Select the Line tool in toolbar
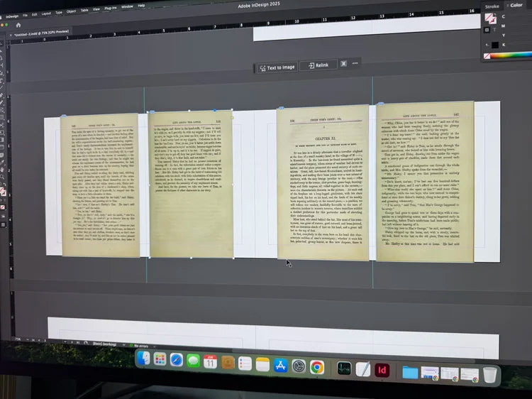This screenshot has width=532, height=399. click(x=1, y=87)
